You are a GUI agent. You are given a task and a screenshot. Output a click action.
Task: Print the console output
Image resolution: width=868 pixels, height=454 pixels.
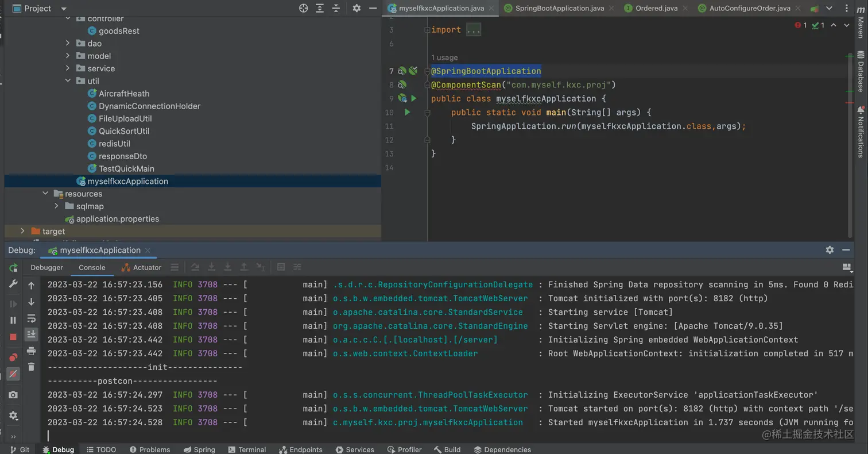[x=32, y=351]
